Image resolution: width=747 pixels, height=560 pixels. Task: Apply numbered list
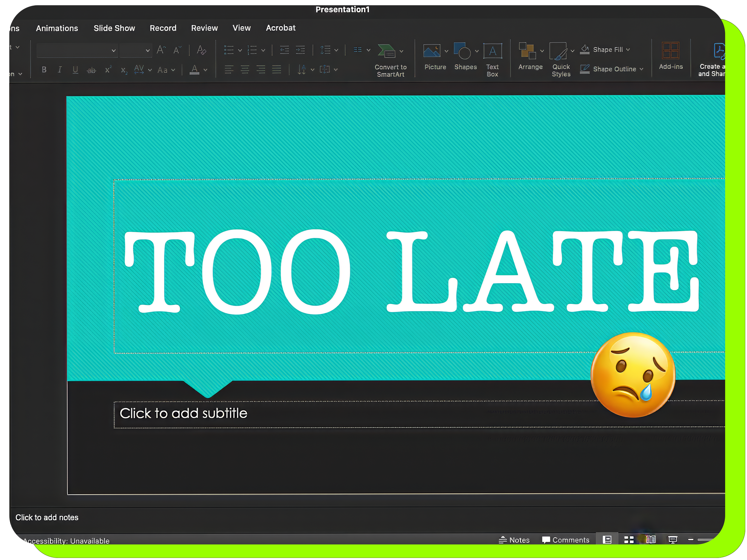pos(252,50)
